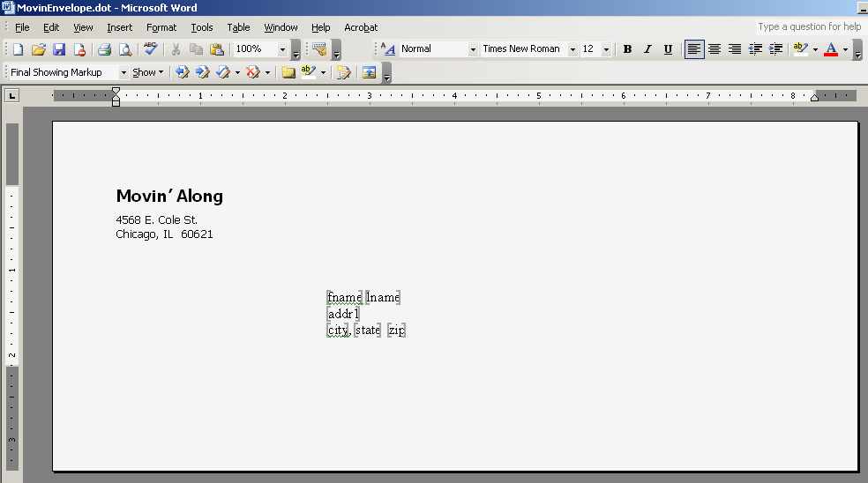
Task: Apply the red Font Color
Action: (x=831, y=49)
